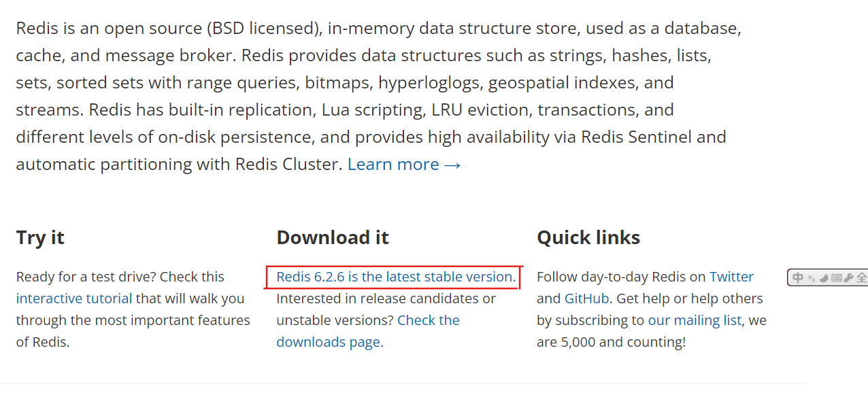Open IME settings wrench icon
Image resolution: width=868 pixels, height=410 pixels.
(x=848, y=277)
